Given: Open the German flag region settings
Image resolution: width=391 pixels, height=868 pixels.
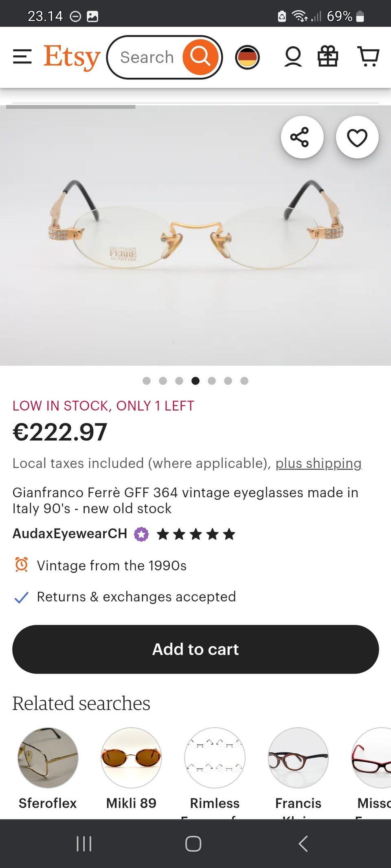Looking at the screenshot, I should click(x=247, y=57).
